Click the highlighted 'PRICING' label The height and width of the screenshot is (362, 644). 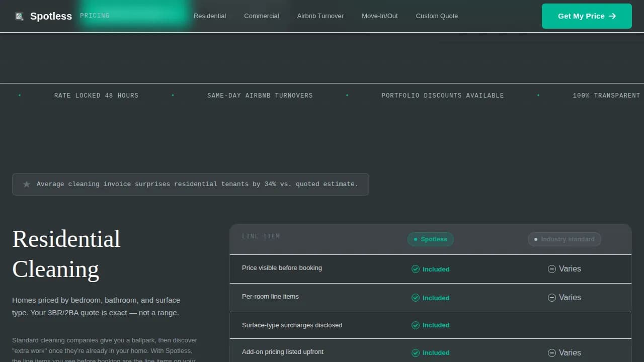(95, 16)
